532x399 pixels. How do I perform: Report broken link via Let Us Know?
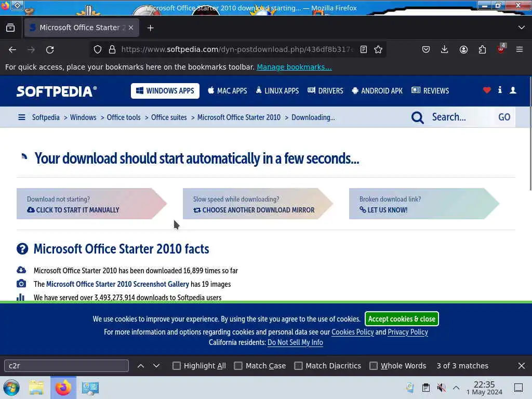(424, 204)
